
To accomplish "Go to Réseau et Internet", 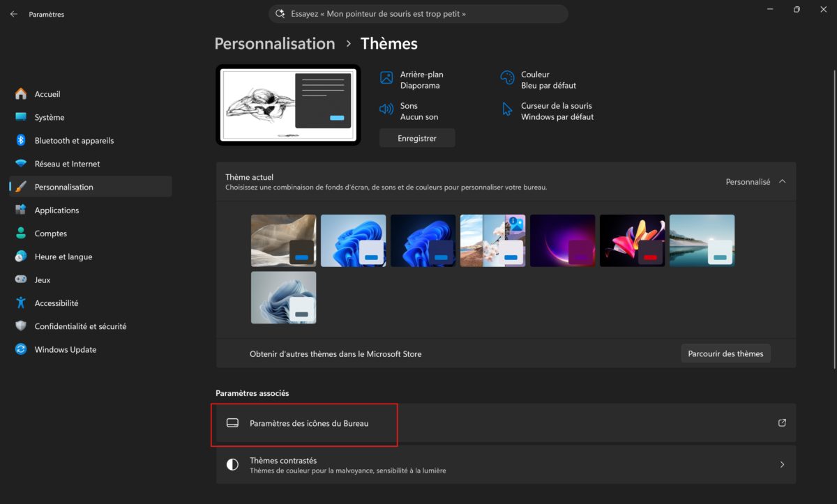I will click(91, 164).
